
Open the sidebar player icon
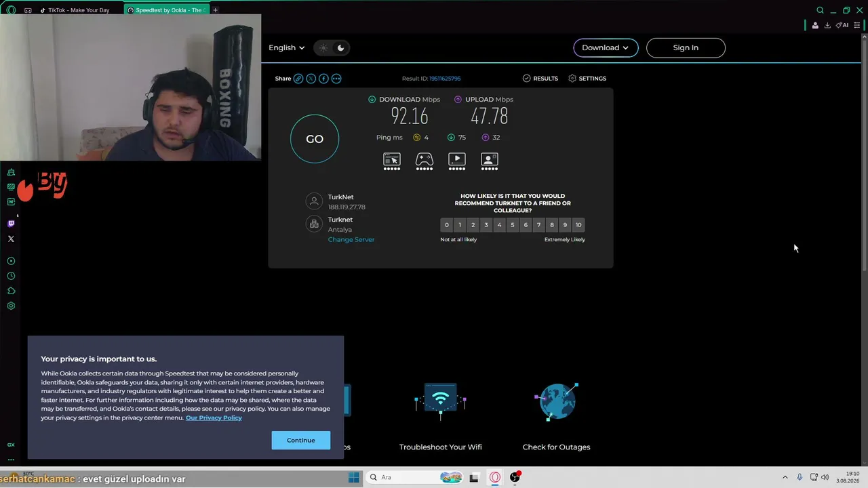tap(11, 261)
